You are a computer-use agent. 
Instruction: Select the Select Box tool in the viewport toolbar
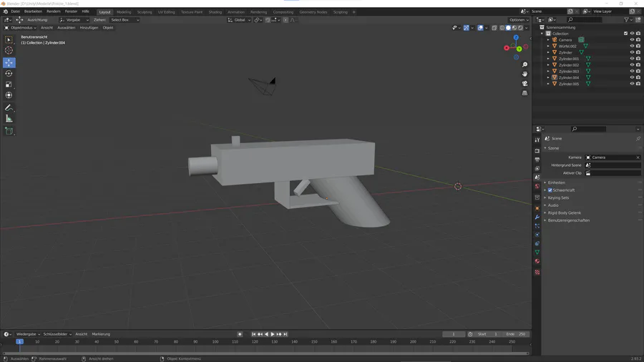click(9, 40)
